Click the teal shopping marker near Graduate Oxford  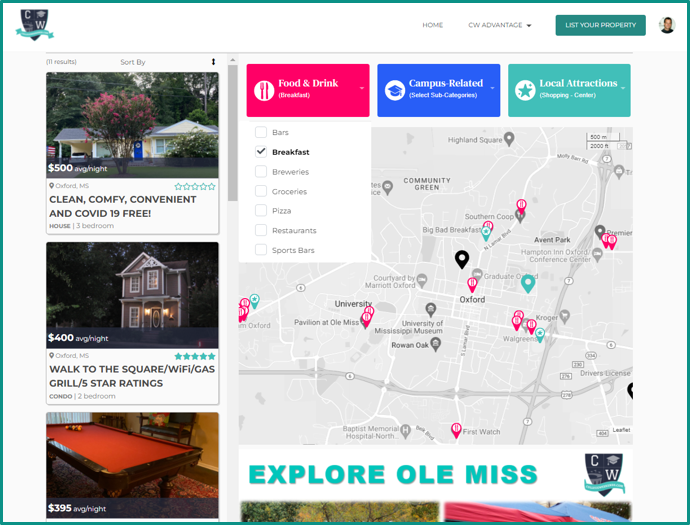(x=528, y=283)
